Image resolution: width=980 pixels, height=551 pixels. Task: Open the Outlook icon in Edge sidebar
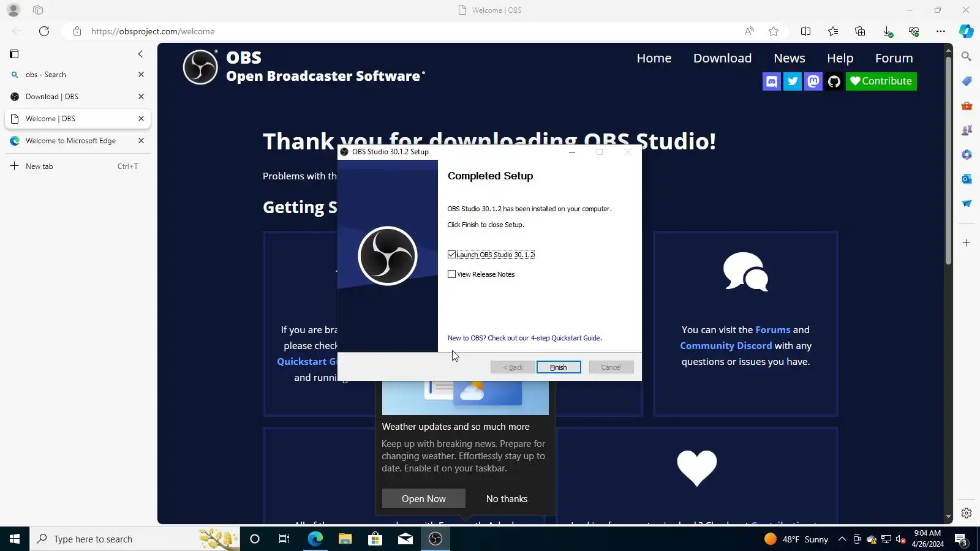[967, 179]
